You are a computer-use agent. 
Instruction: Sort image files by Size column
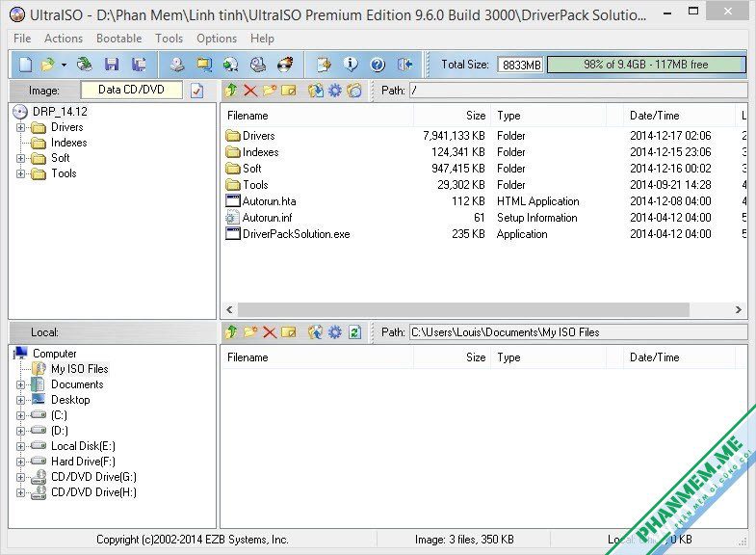(453, 116)
